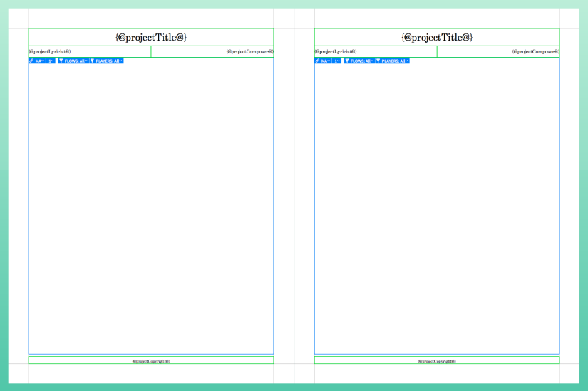Click the flows filter funnel icon on right page

pyautogui.click(x=347, y=61)
